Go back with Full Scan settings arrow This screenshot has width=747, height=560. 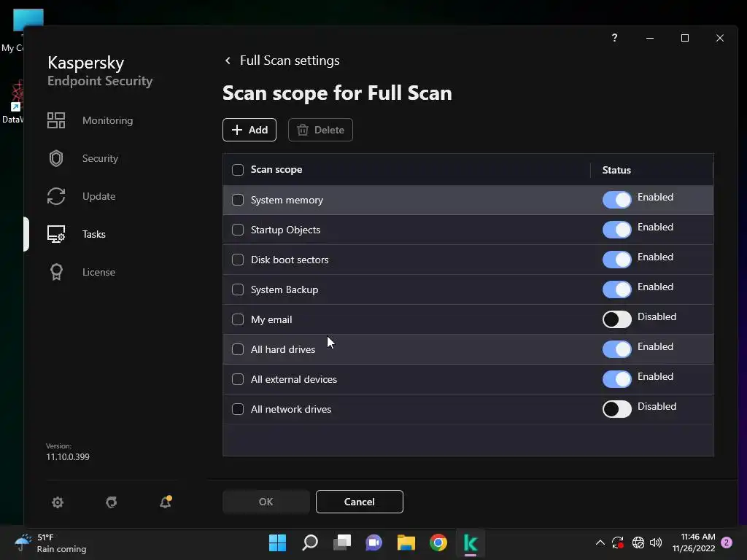tap(228, 61)
